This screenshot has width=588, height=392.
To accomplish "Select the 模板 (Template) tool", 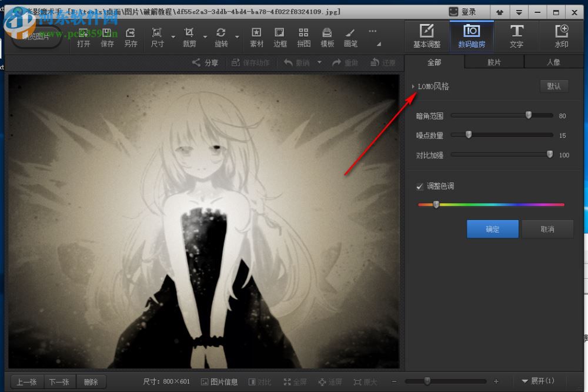I will 326,36.
